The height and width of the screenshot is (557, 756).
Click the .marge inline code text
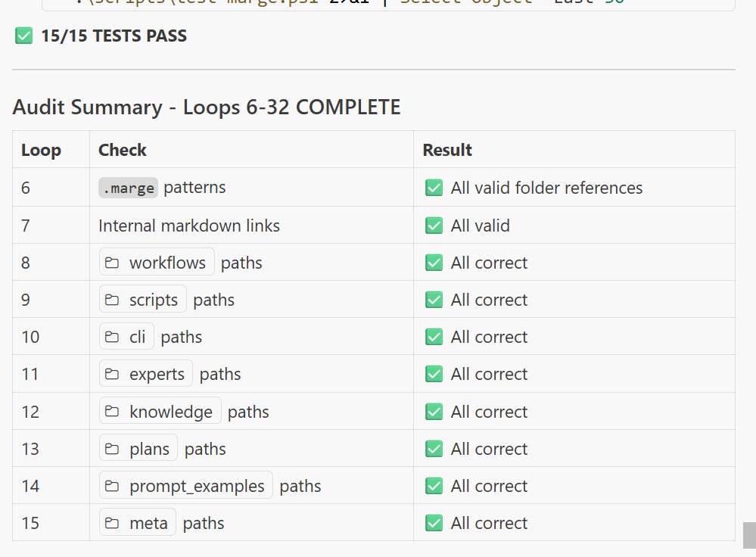[128, 188]
